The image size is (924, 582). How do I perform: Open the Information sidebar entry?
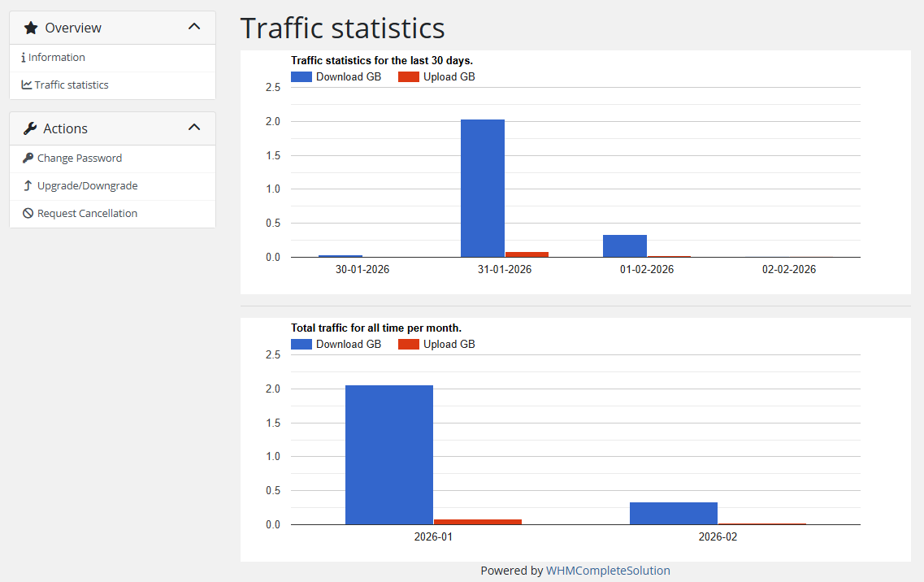[58, 57]
